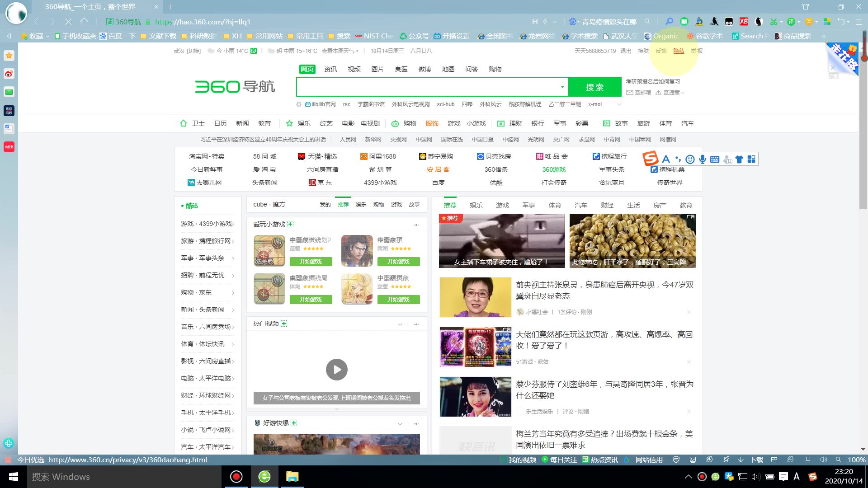Click the Windows Start button
Image resolution: width=868 pixels, height=488 pixels.
[x=14, y=477]
